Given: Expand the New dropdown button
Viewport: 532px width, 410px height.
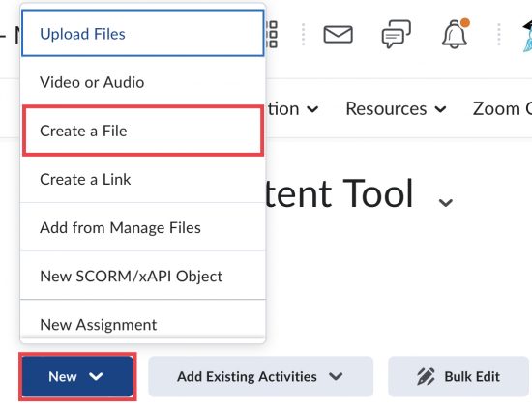Looking at the screenshot, I should click(x=77, y=376).
